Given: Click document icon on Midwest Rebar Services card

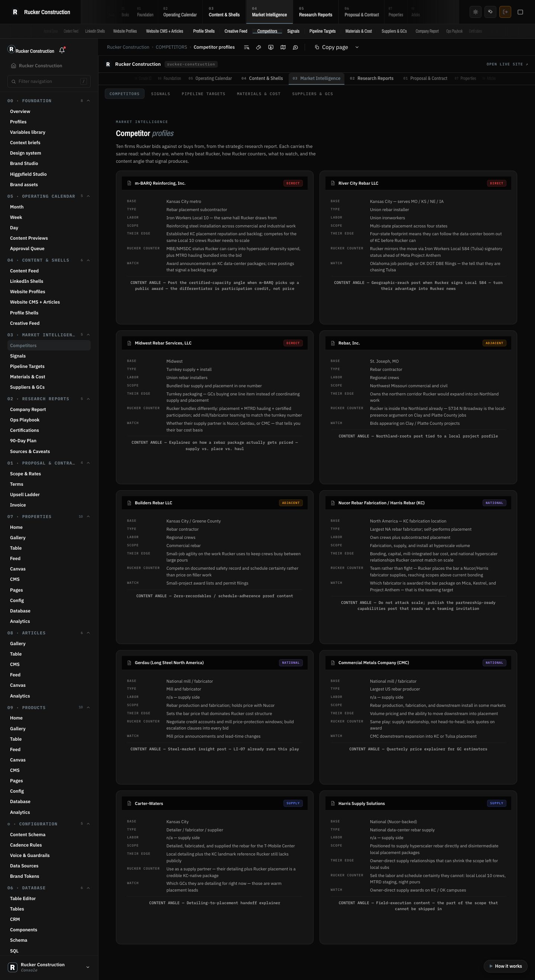Looking at the screenshot, I should click(x=129, y=343).
